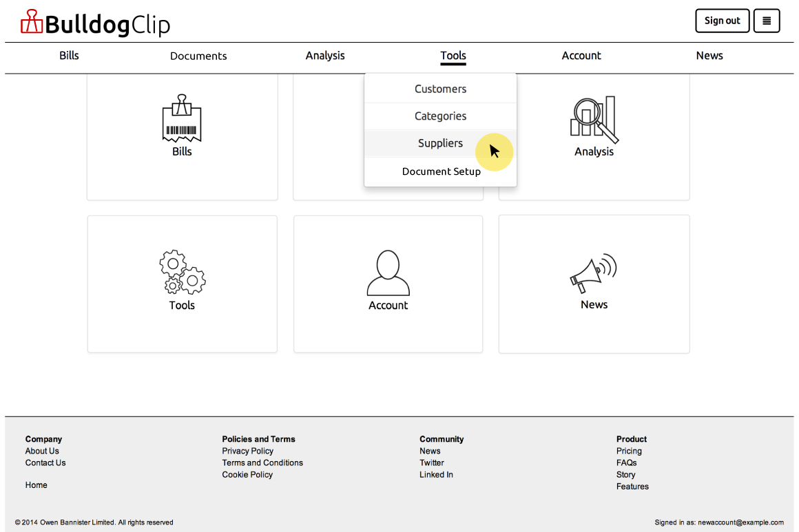This screenshot has height=532, width=799.
Task: Click the Company footer heading
Action: [44, 439]
